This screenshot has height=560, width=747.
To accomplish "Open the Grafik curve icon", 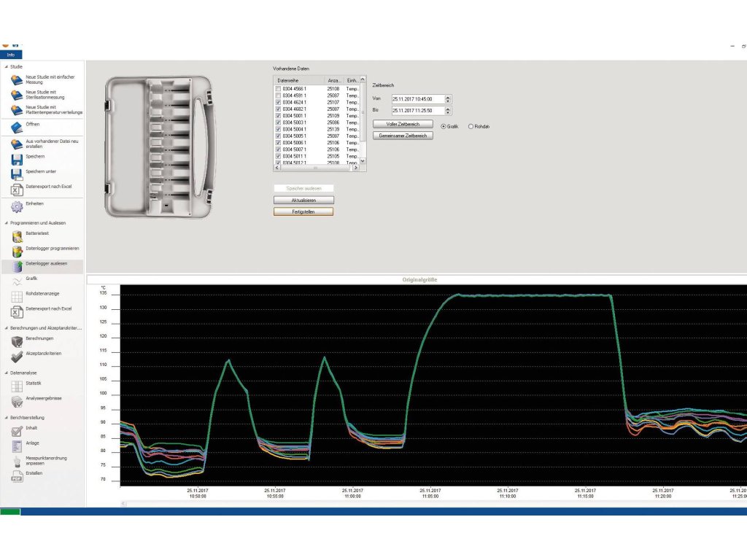I will [x=17, y=281].
